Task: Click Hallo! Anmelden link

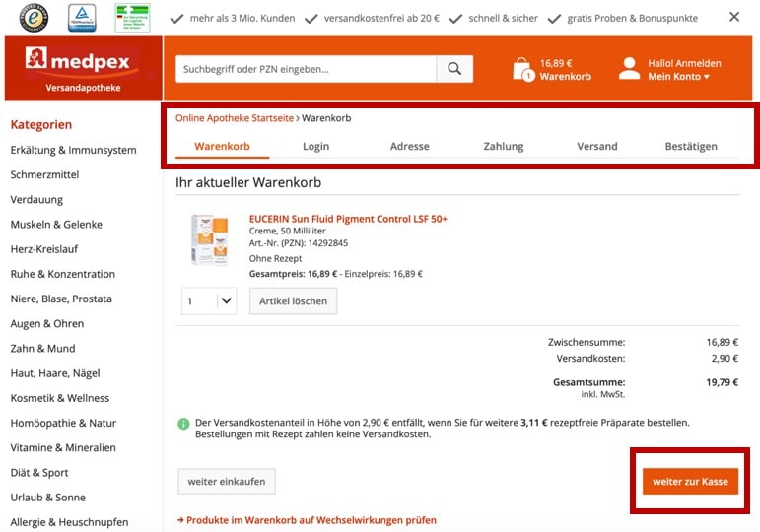Action: tap(684, 63)
